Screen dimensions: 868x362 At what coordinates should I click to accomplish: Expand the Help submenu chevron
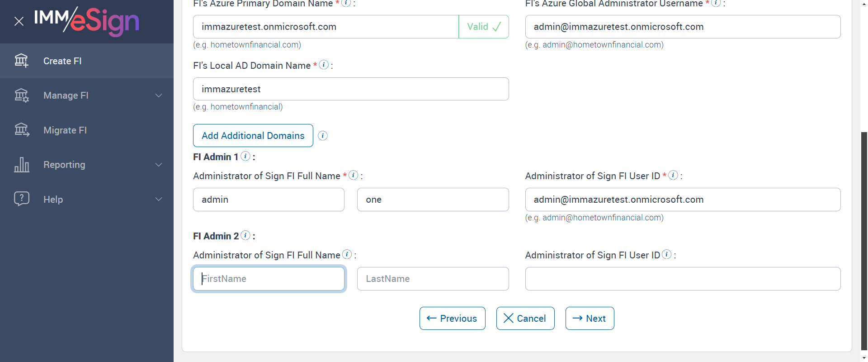pyautogui.click(x=159, y=199)
